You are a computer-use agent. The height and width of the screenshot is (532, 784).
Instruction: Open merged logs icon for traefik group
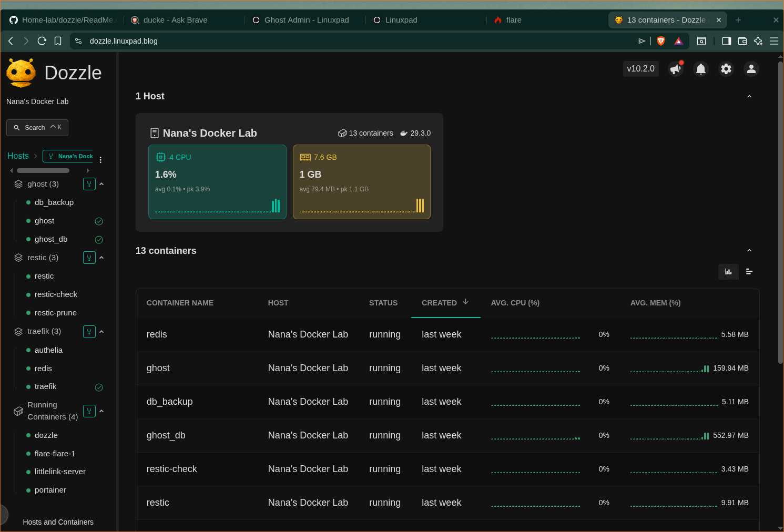(x=89, y=332)
